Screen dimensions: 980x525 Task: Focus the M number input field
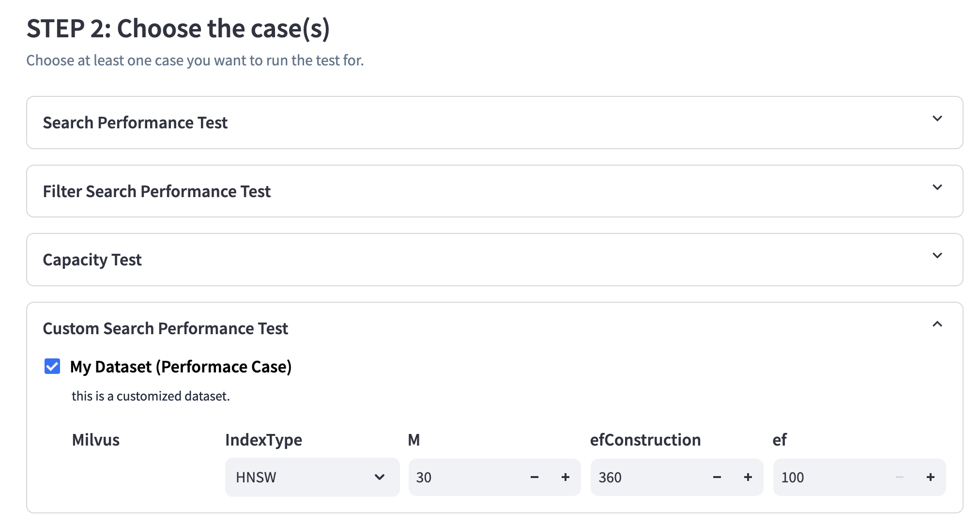click(x=465, y=478)
